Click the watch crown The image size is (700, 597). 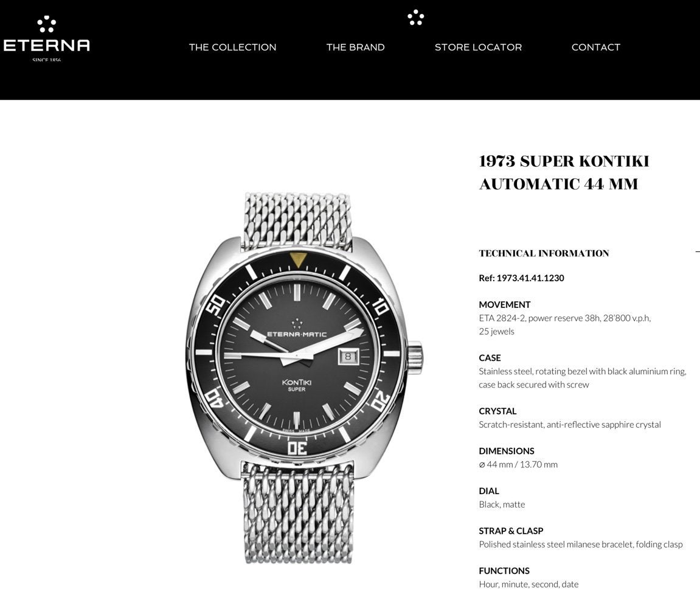tap(415, 356)
